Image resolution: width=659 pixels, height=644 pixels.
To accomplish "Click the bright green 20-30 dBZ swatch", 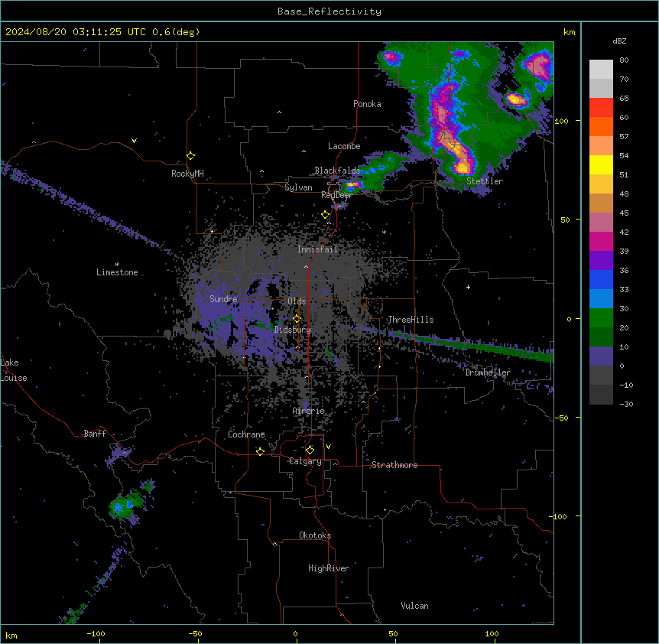I will pos(601,318).
